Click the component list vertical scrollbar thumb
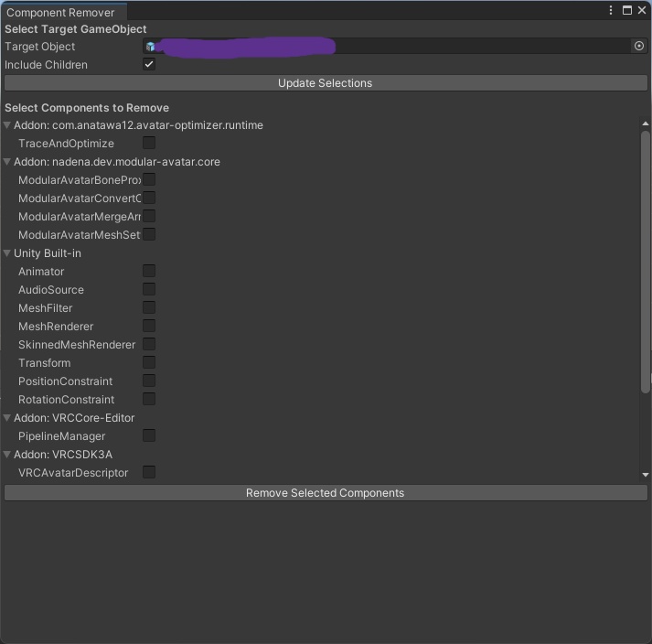Screen dimensions: 652x644 [x=646, y=263]
